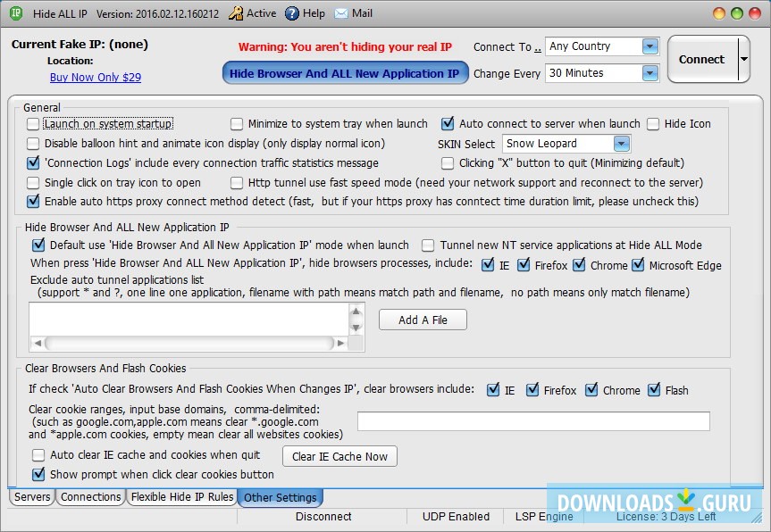Check Disable balloon hint and animate icon
This screenshot has height=532, width=771.
point(33,144)
